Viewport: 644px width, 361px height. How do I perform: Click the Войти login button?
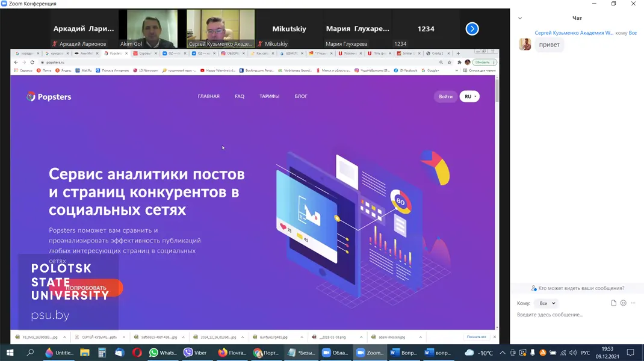[445, 96]
